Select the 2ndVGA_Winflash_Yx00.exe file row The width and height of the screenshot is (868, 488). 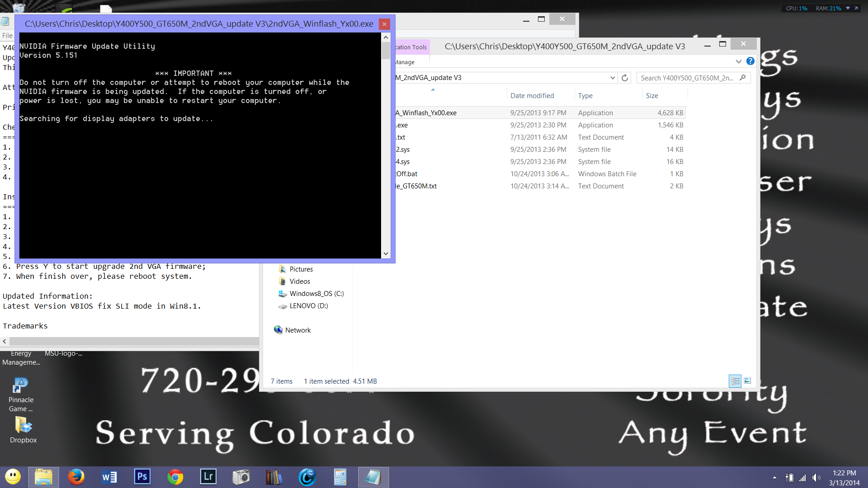click(x=540, y=113)
